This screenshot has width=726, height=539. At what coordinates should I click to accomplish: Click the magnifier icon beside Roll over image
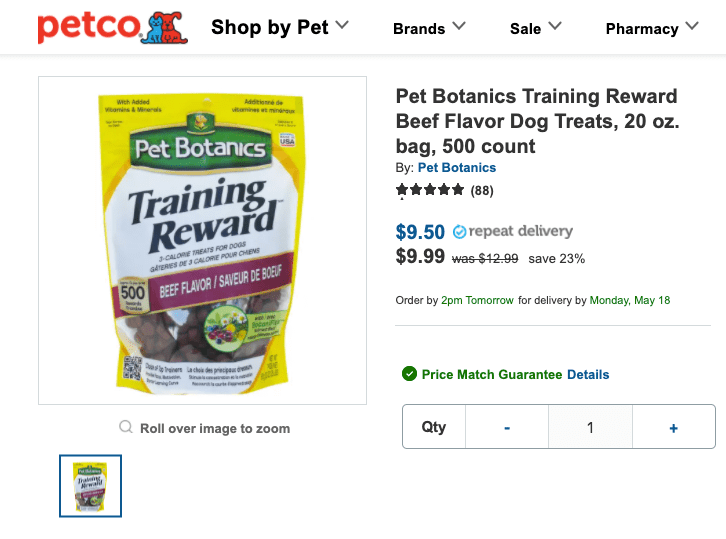[126, 428]
